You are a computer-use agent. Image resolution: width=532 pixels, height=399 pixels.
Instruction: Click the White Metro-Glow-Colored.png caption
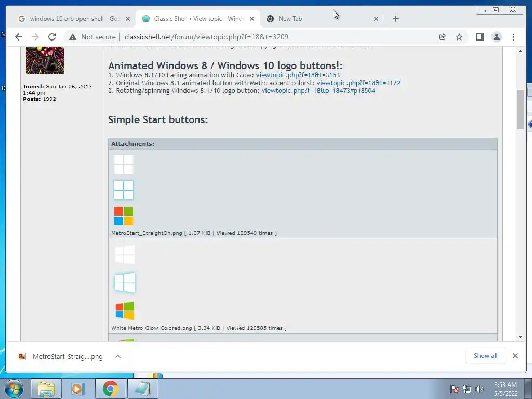(199, 328)
